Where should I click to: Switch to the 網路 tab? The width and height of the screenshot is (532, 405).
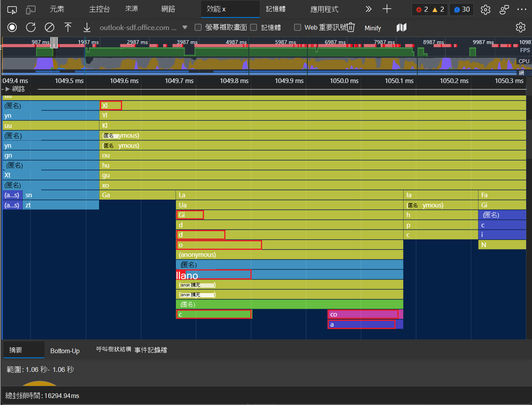tap(168, 9)
